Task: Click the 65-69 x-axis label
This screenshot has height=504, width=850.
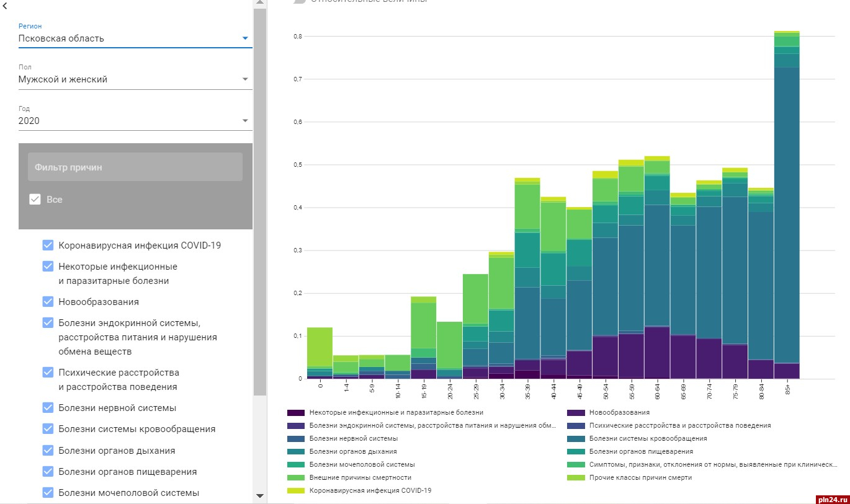Action: tap(684, 391)
